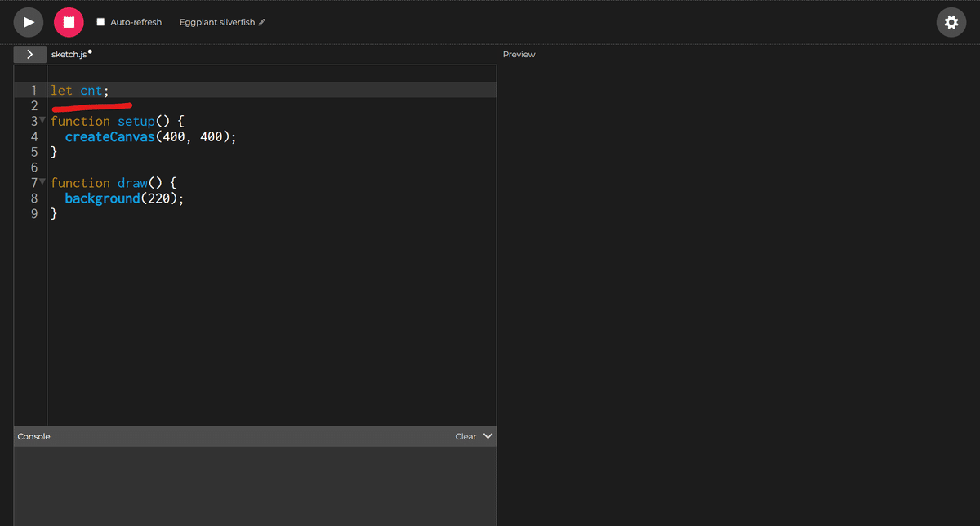Clear the console output
The width and height of the screenshot is (980, 526).
pyautogui.click(x=465, y=436)
